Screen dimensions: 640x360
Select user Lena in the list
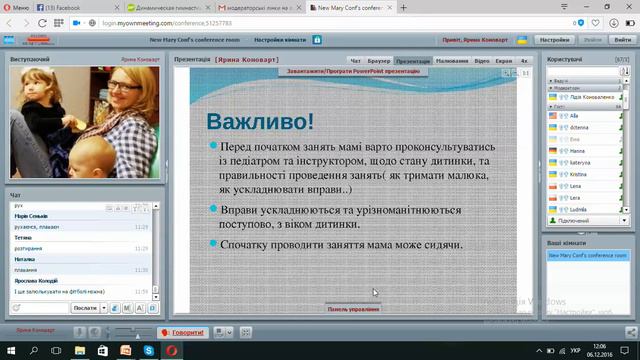pyautogui.click(x=585, y=186)
